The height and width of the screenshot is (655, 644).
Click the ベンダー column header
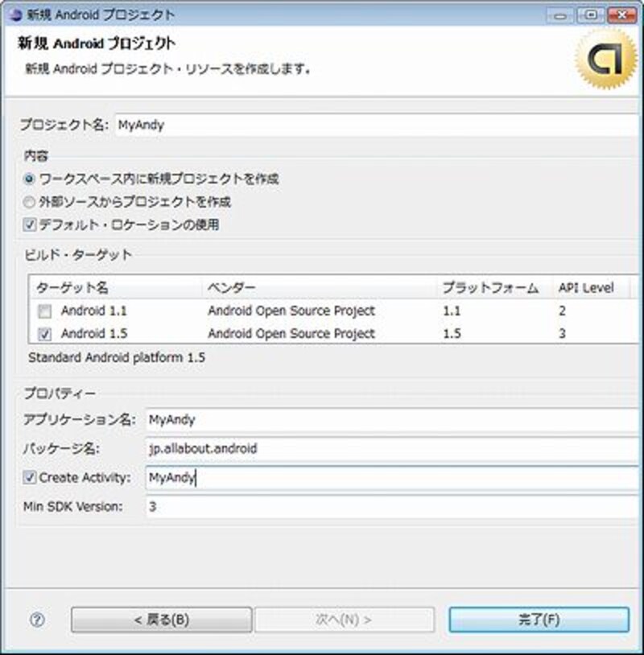click(320, 287)
